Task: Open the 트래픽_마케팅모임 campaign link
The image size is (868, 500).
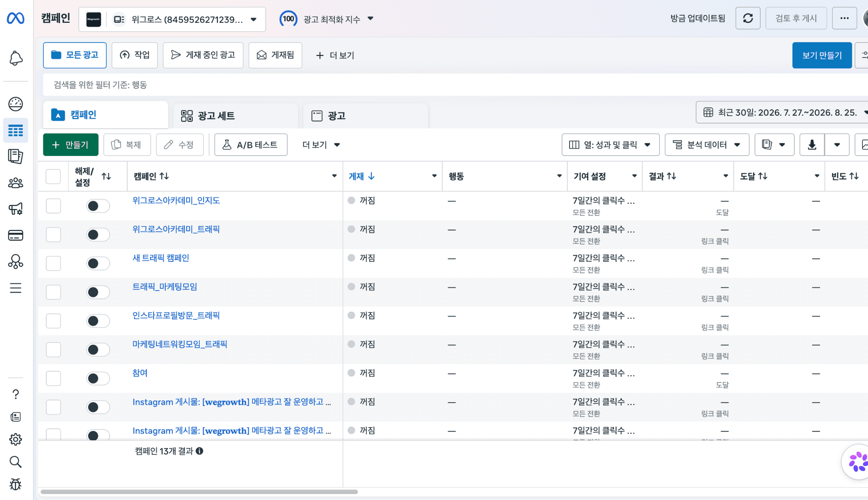Action: tap(165, 286)
